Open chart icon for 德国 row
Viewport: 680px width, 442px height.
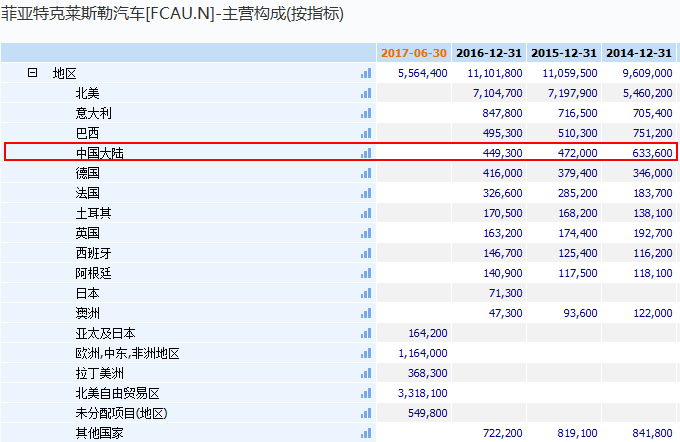366,173
